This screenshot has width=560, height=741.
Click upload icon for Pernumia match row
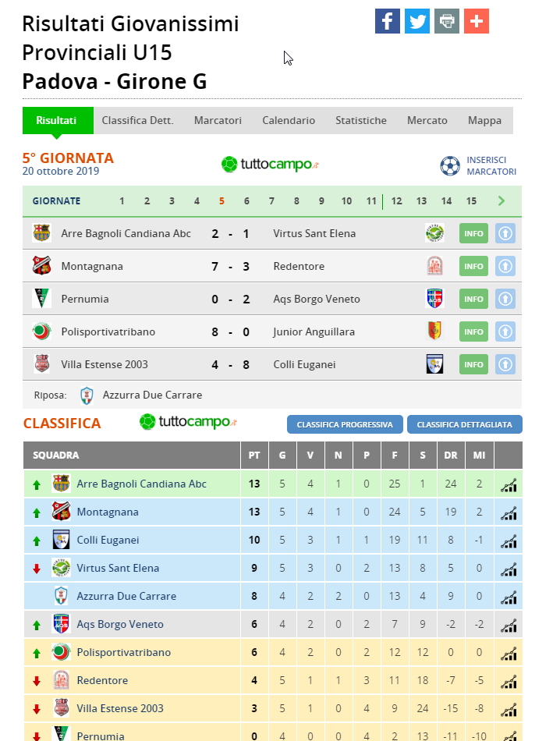505,300
